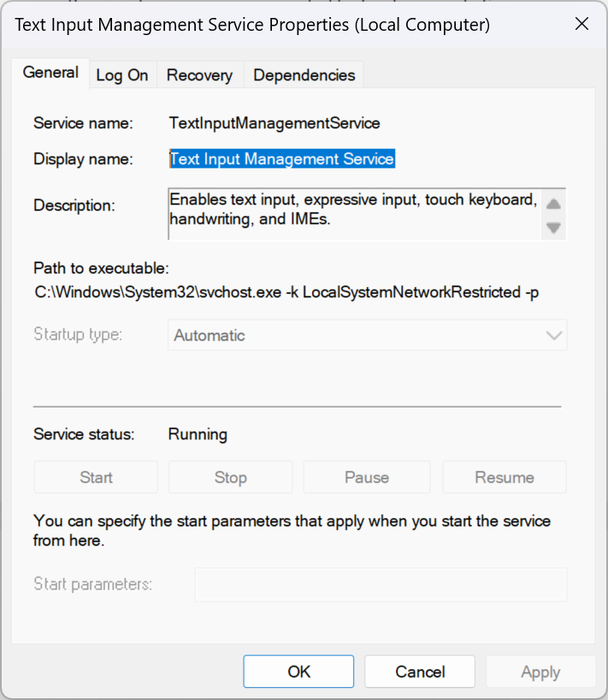608x700 pixels.
Task: Click the 'Path to executable:' label
Action: click(101, 268)
